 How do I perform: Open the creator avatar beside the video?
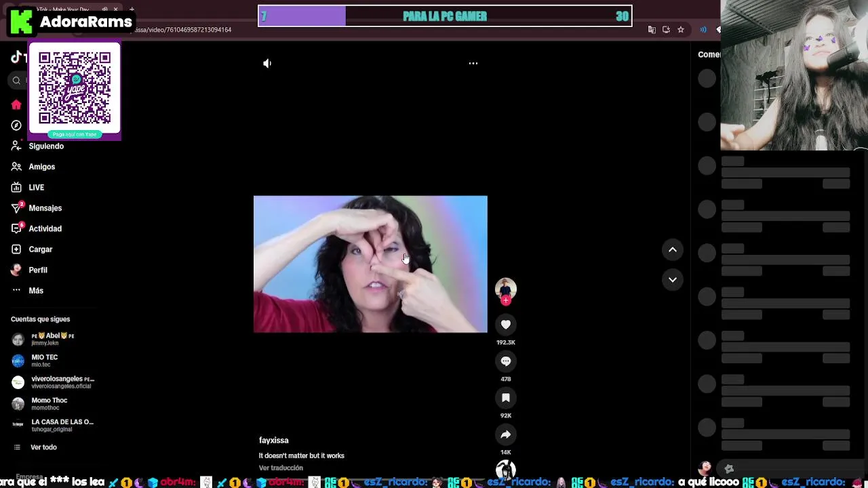coord(506,289)
